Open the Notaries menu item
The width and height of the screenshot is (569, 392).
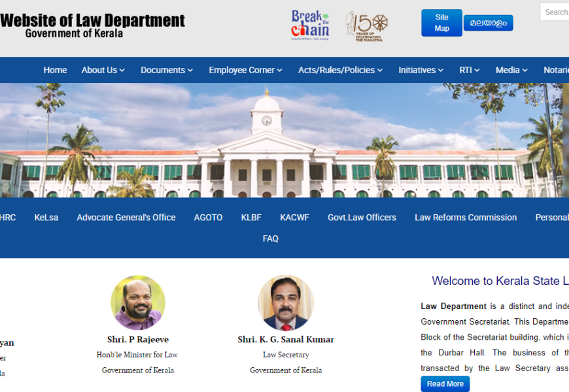(x=556, y=70)
